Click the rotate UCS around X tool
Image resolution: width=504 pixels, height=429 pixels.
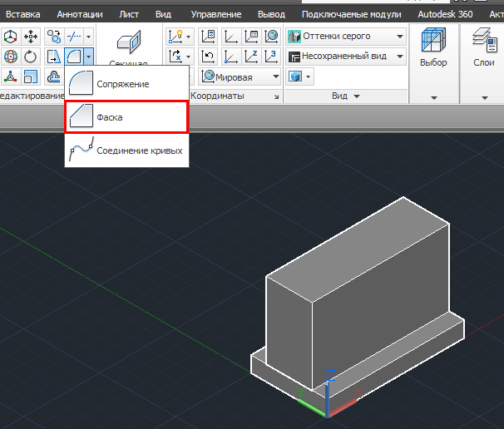(175, 57)
